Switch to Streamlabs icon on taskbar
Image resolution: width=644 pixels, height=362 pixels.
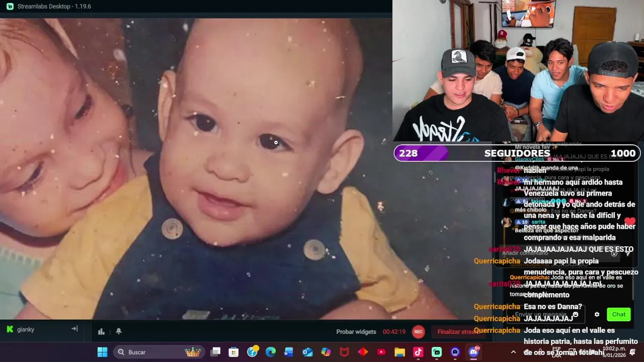click(x=437, y=352)
